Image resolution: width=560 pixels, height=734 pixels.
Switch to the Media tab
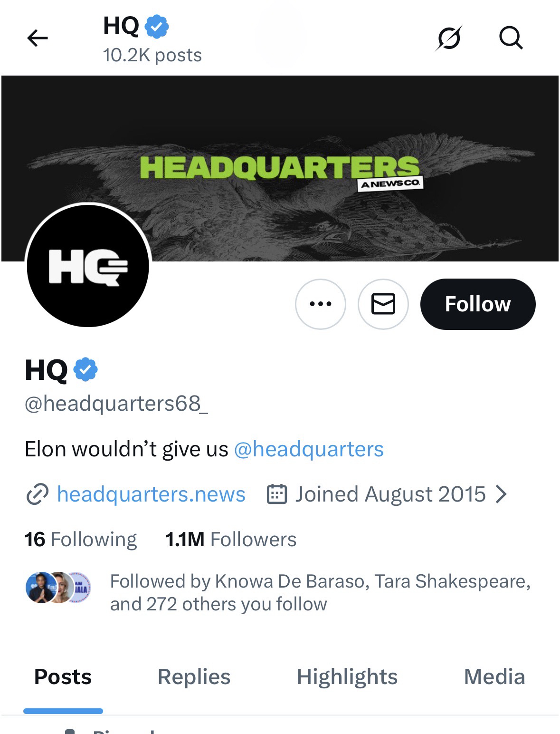(x=494, y=676)
